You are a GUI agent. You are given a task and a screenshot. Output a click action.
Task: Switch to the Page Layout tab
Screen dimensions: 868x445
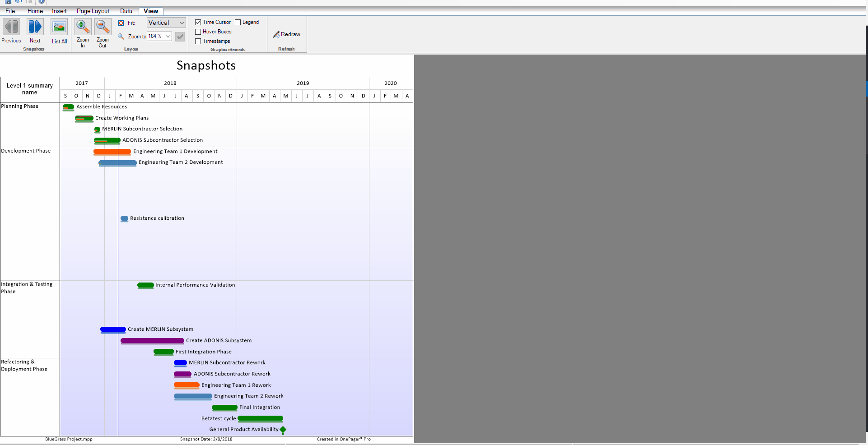point(93,11)
